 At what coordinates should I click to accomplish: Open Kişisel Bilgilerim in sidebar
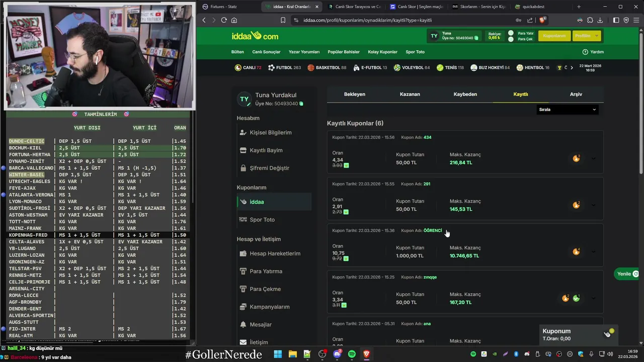pos(271,133)
